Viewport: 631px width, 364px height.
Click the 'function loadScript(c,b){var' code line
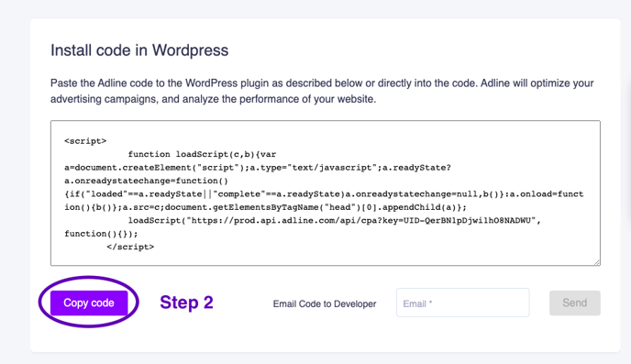202,154
